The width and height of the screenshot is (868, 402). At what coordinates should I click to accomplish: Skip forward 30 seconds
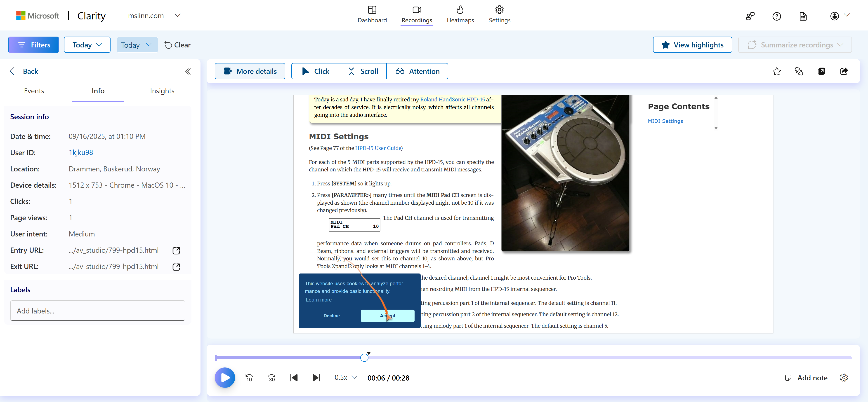click(x=271, y=378)
